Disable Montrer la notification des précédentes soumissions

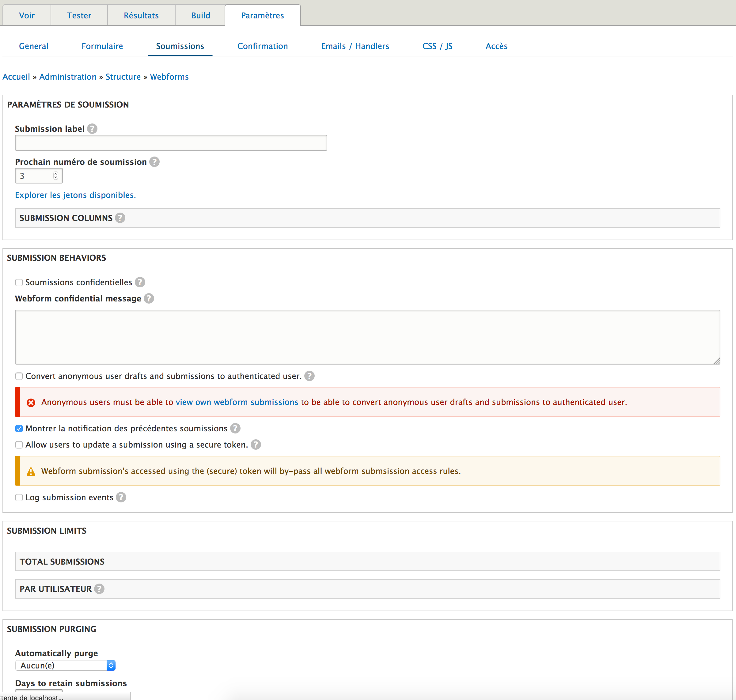pos(19,428)
